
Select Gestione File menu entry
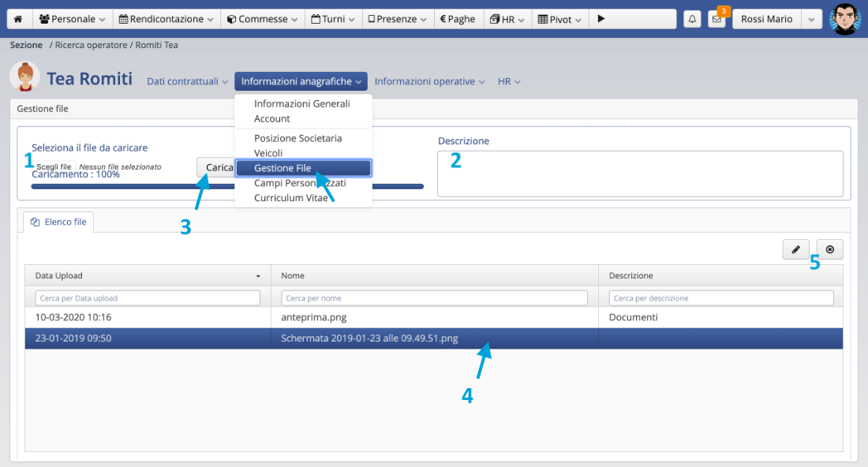[x=302, y=168]
